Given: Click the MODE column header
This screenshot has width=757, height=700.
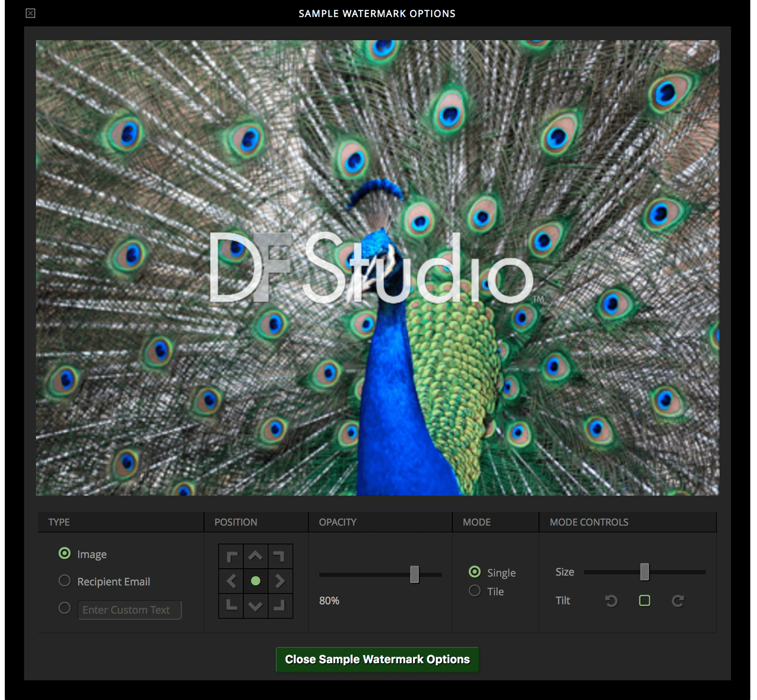Looking at the screenshot, I should (477, 522).
